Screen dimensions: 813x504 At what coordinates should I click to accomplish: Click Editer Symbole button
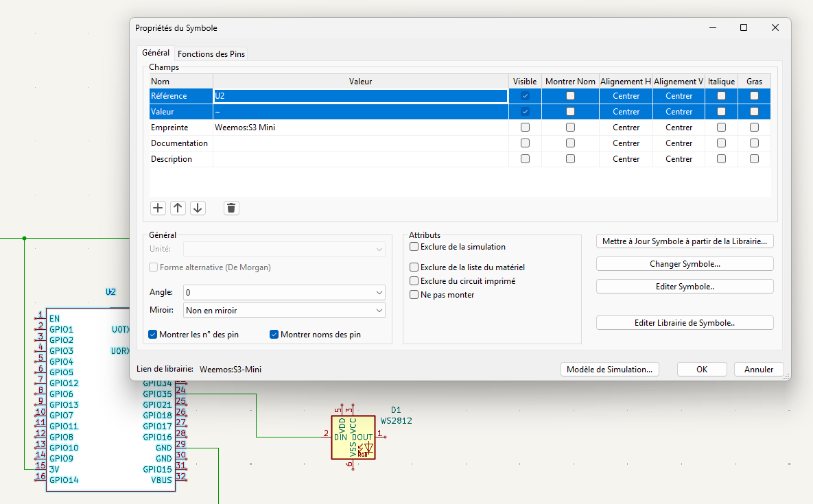(x=685, y=287)
